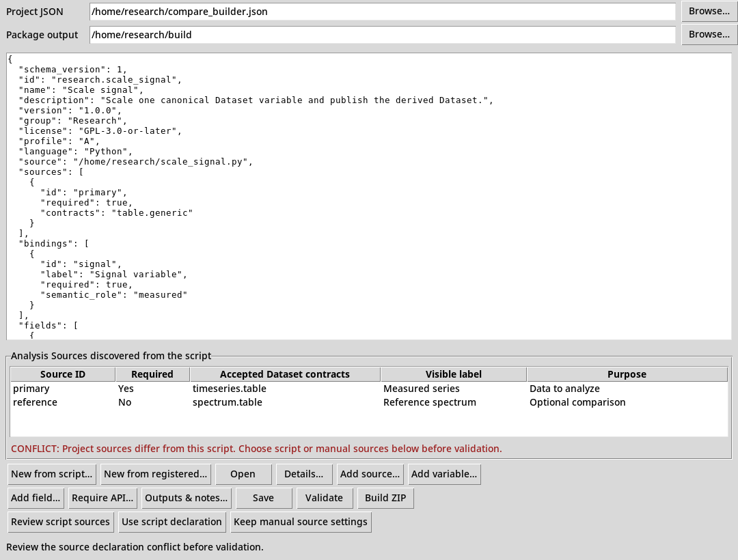This screenshot has height=560, width=738.
Task: Click Accepted Dataset contracts column header
Action: point(285,374)
